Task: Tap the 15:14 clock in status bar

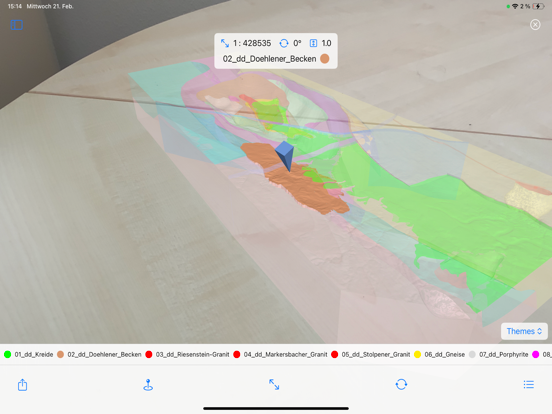Action: (15, 6)
